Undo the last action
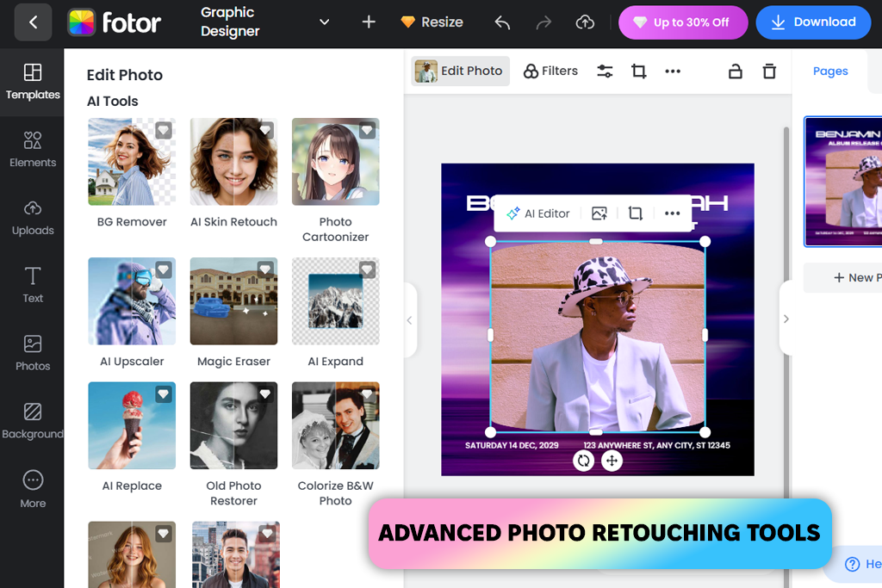882x588 pixels. click(502, 22)
